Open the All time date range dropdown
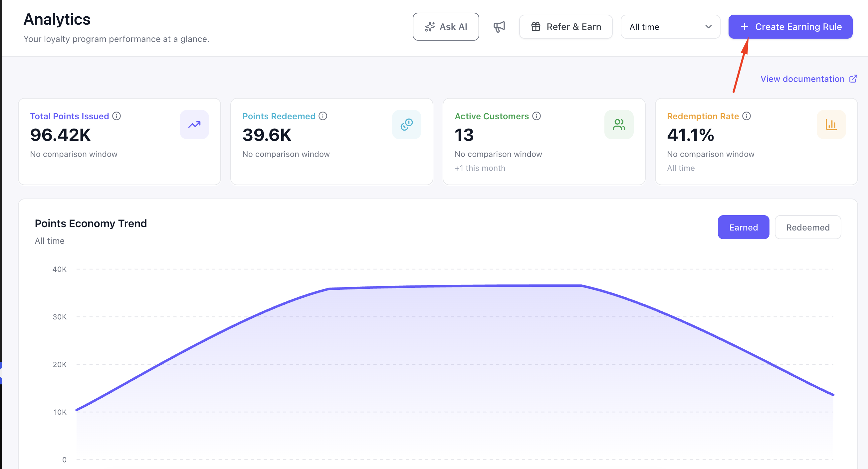Viewport: 868px width, 469px height. [x=670, y=27]
